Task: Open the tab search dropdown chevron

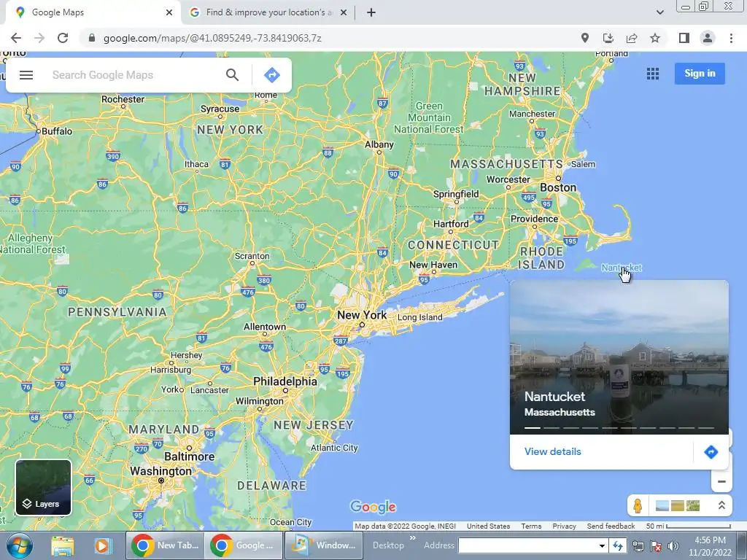Action: [x=659, y=12]
